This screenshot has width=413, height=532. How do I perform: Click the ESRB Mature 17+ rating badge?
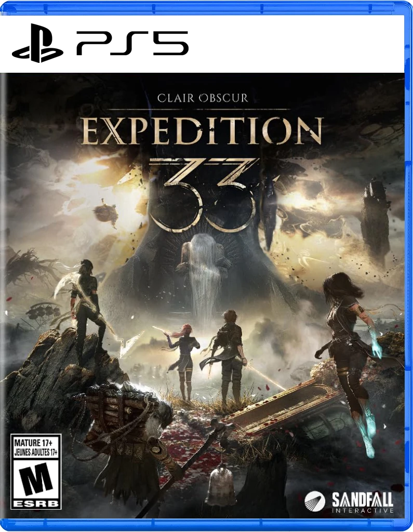[x=36, y=471]
